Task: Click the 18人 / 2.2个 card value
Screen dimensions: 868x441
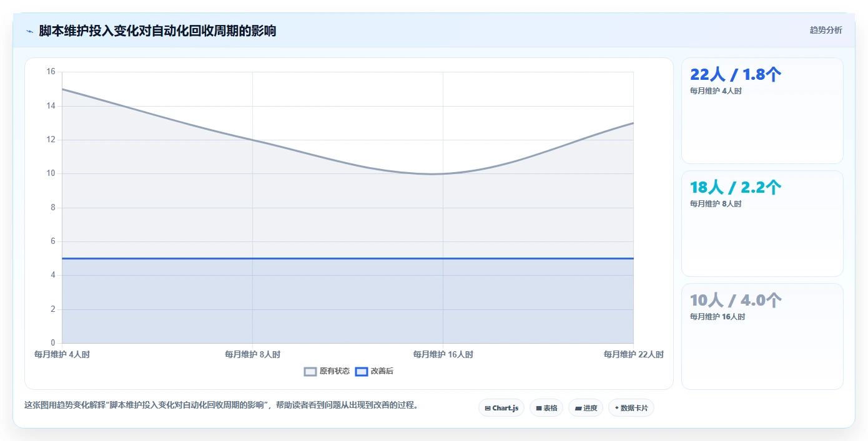Action: click(x=736, y=187)
